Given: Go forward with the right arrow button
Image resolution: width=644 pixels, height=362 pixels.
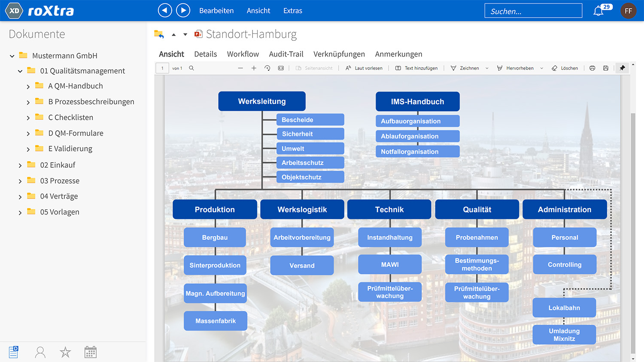Looking at the screenshot, I should [183, 10].
